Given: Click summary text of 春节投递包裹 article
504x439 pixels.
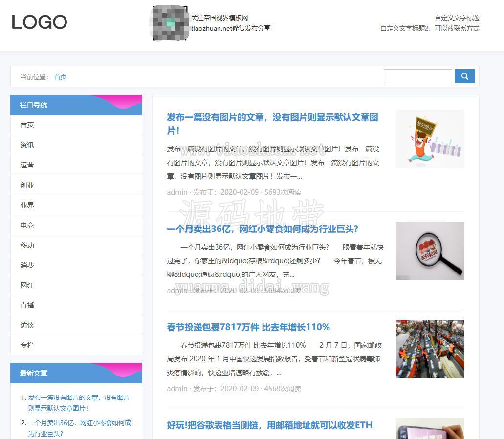Looking at the screenshot, I should coord(274,359).
